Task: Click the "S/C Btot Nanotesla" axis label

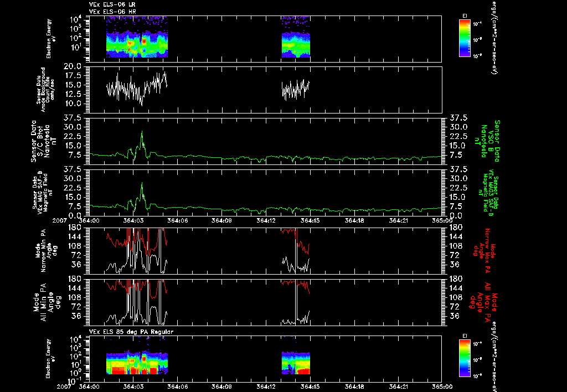Action: [x=42, y=141]
